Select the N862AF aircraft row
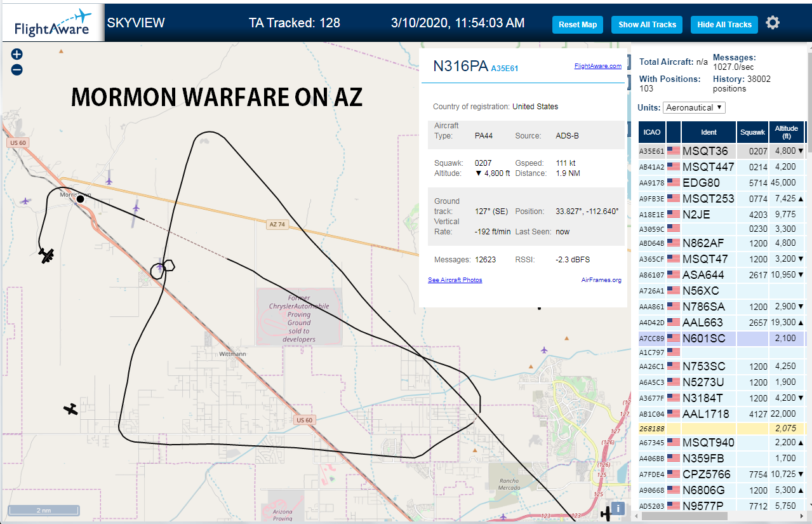812x524 pixels. (722, 243)
